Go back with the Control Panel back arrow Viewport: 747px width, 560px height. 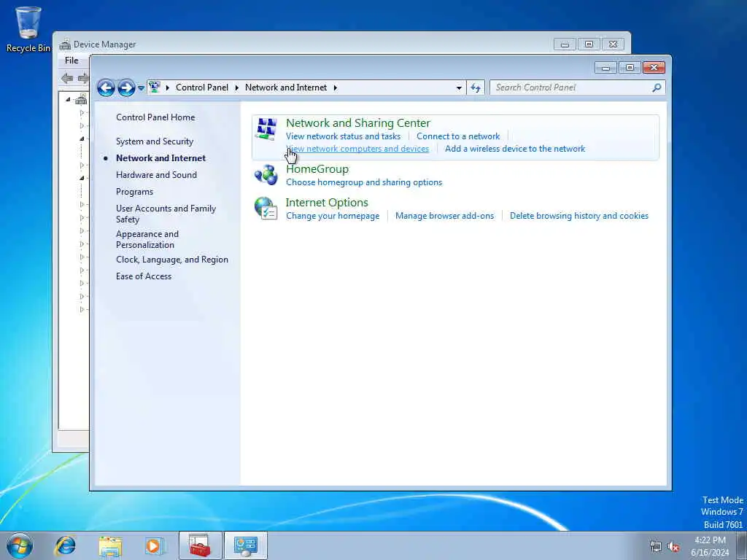click(106, 87)
